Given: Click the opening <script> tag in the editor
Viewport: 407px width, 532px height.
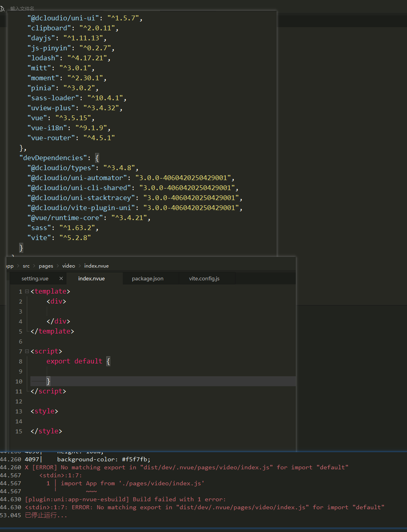Looking at the screenshot, I should point(46,351).
